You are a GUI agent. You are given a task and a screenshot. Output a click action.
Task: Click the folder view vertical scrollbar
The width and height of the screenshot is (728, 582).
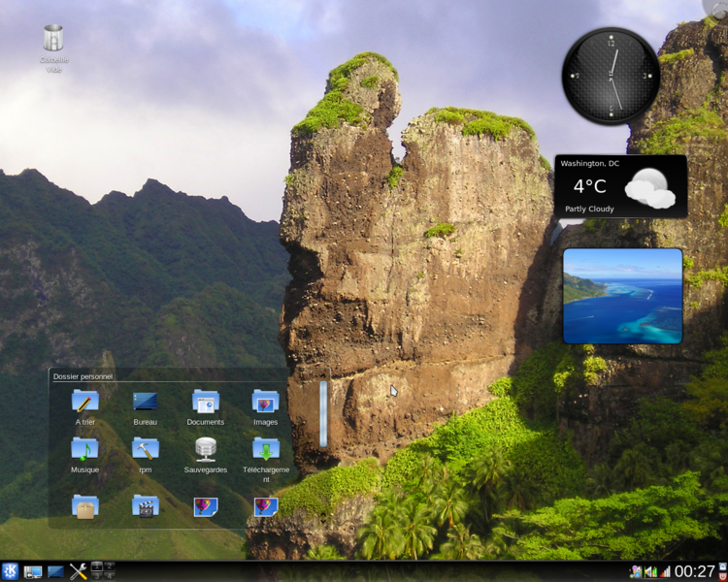(323, 414)
